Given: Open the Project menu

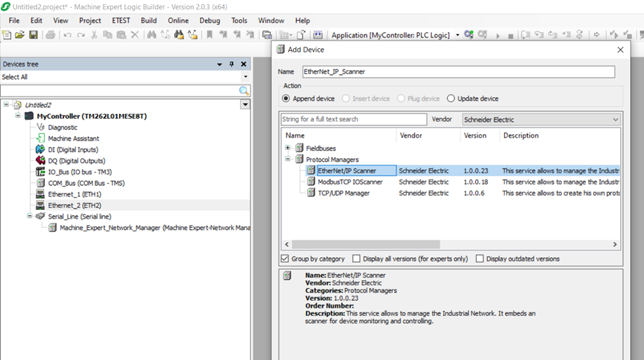Looking at the screenshot, I should pos(90,20).
